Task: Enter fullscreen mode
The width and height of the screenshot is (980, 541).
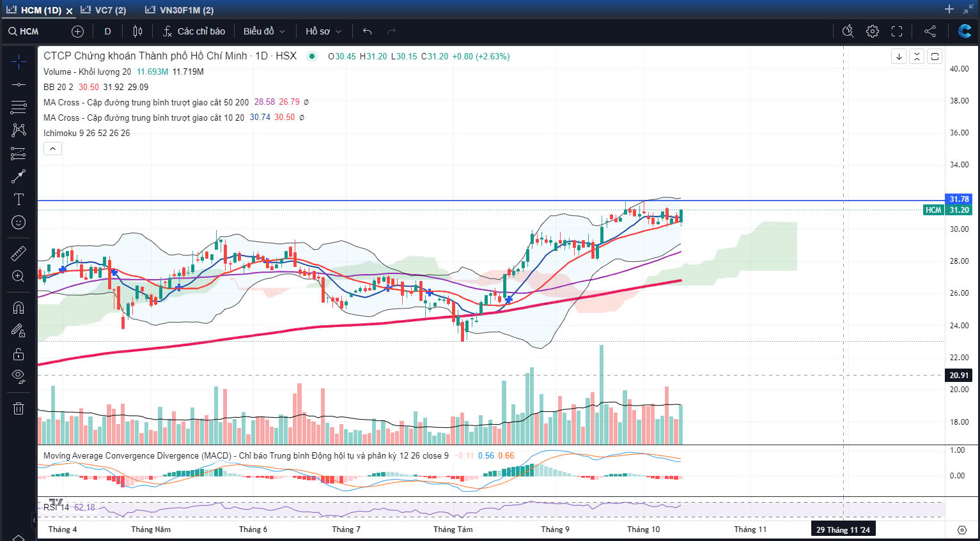Action: (897, 31)
